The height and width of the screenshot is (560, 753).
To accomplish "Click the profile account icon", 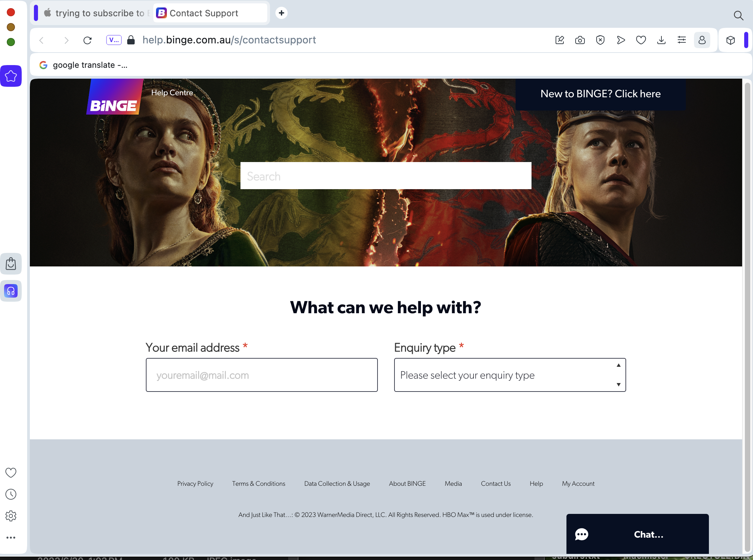I will tap(702, 40).
